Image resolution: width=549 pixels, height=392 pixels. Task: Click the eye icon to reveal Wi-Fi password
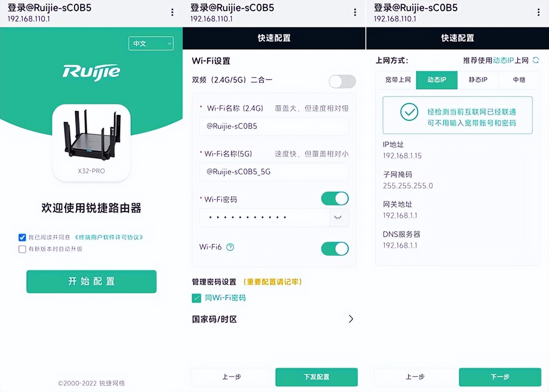pyautogui.click(x=338, y=217)
